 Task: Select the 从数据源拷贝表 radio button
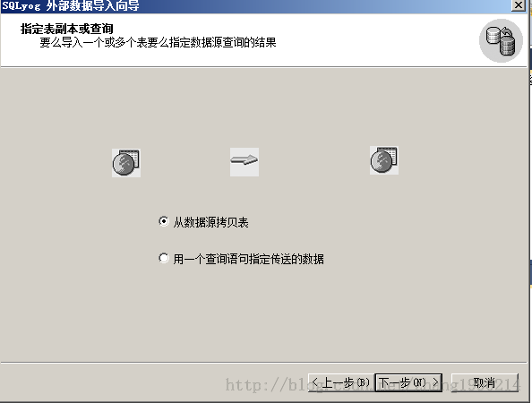pyautogui.click(x=164, y=221)
